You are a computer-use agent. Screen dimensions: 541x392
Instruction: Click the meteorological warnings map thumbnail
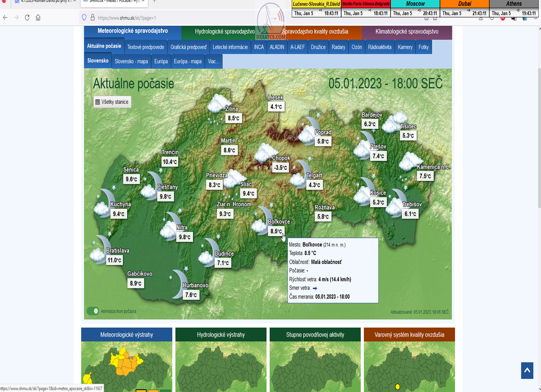tap(127, 367)
